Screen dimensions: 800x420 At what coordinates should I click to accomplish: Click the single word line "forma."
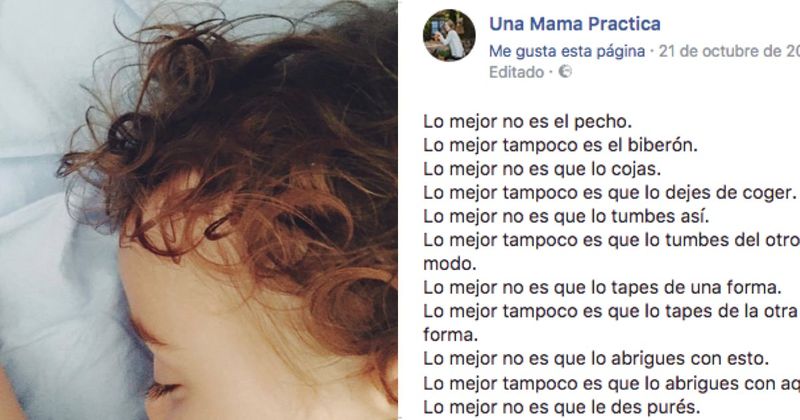click(451, 335)
